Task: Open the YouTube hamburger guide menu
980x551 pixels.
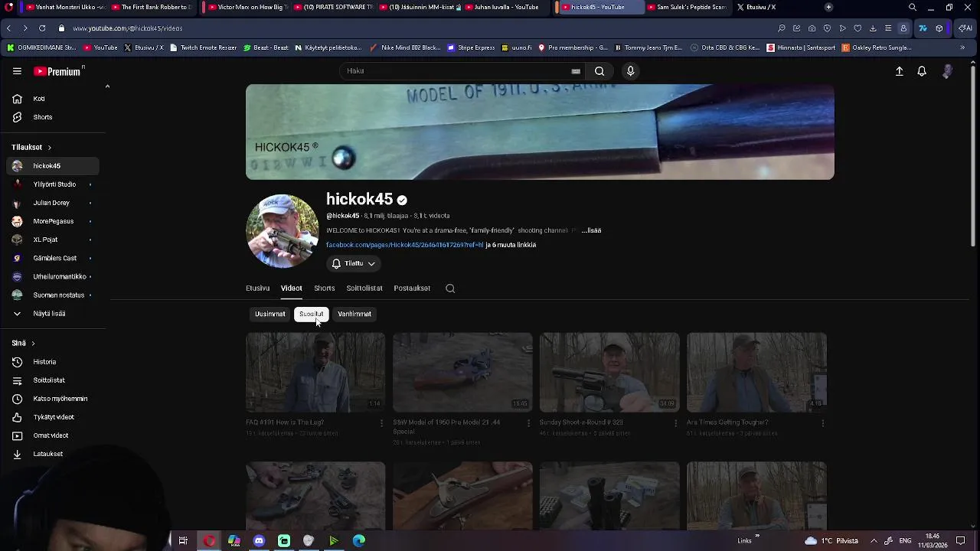Action: (17, 71)
